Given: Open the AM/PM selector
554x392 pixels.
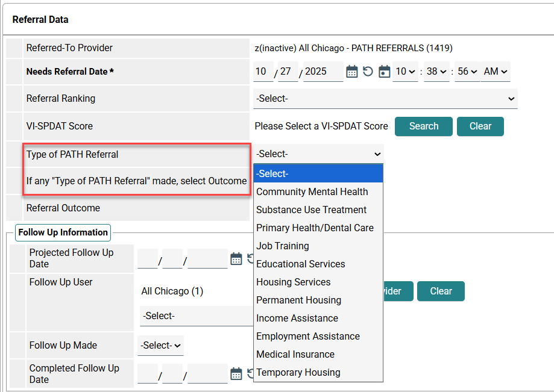Looking at the screenshot, I should [x=496, y=72].
